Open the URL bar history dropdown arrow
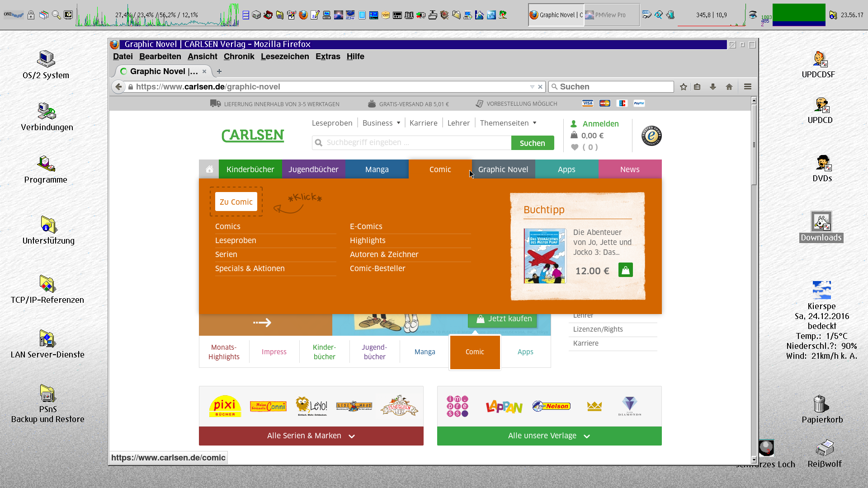 532,87
